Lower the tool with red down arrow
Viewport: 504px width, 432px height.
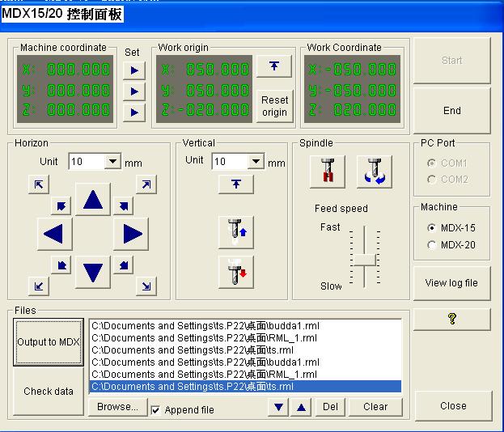(x=236, y=273)
